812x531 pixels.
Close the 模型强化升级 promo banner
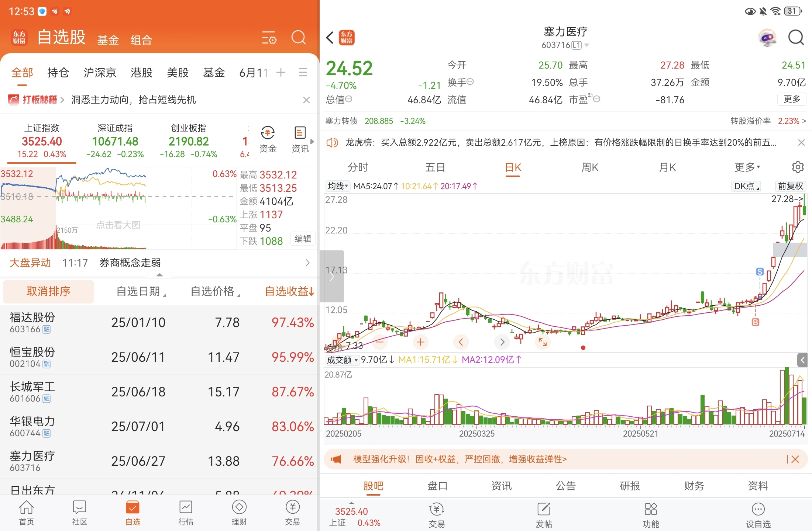(795, 459)
